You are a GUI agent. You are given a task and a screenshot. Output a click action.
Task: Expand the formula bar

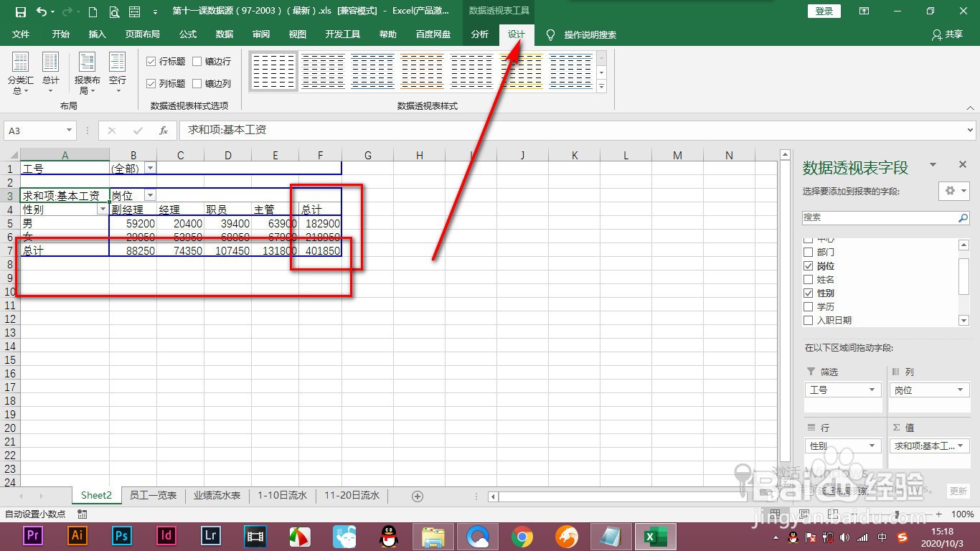971,131
